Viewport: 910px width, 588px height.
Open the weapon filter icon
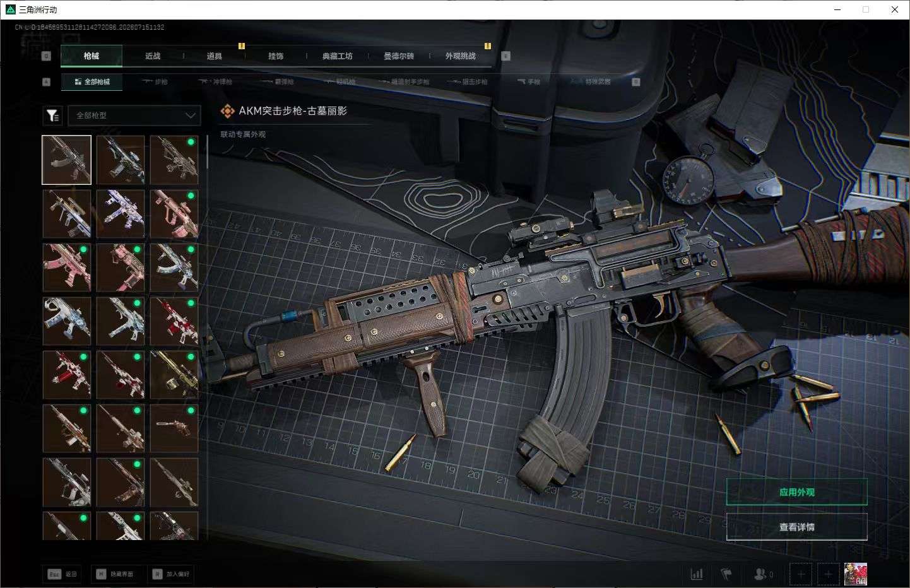[52, 115]
